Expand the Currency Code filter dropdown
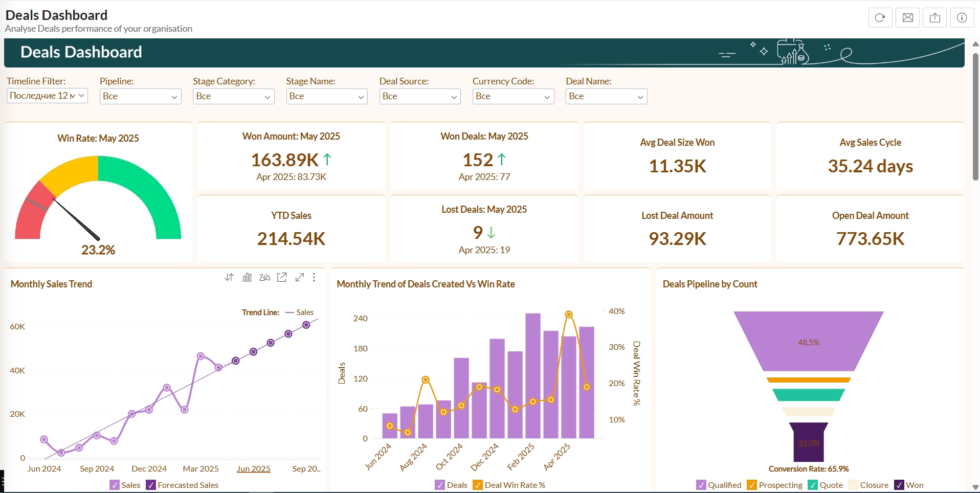This screenshot has height=493, width=980. [513, 96]
